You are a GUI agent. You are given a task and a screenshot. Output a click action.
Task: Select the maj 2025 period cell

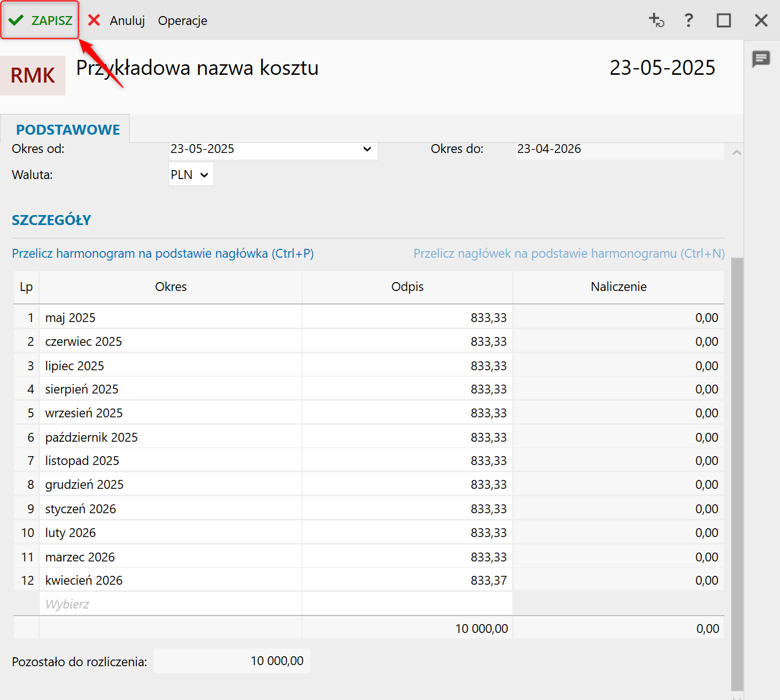(171, 318)
